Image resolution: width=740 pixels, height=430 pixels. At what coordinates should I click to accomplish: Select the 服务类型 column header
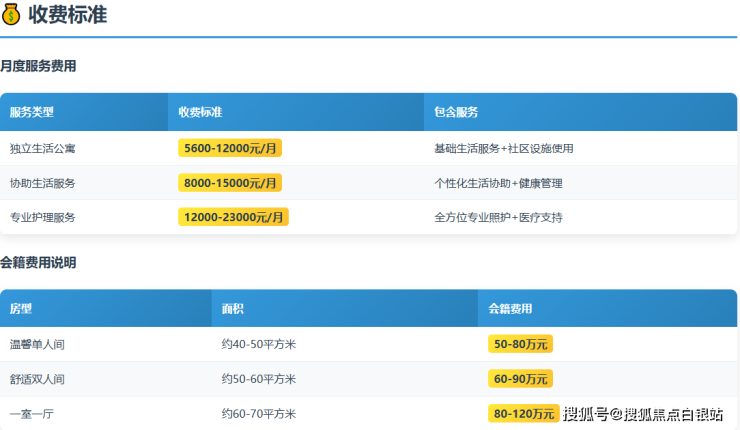(x=32, y=112)
